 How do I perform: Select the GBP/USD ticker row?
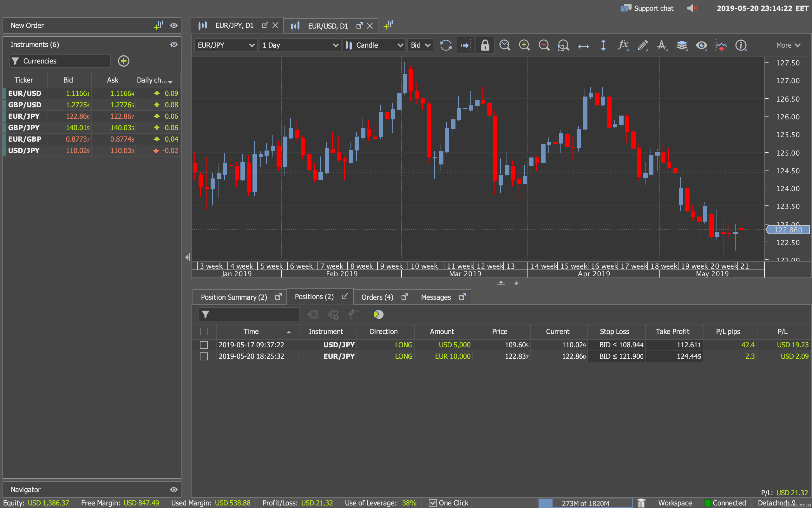tap(91, 105)
